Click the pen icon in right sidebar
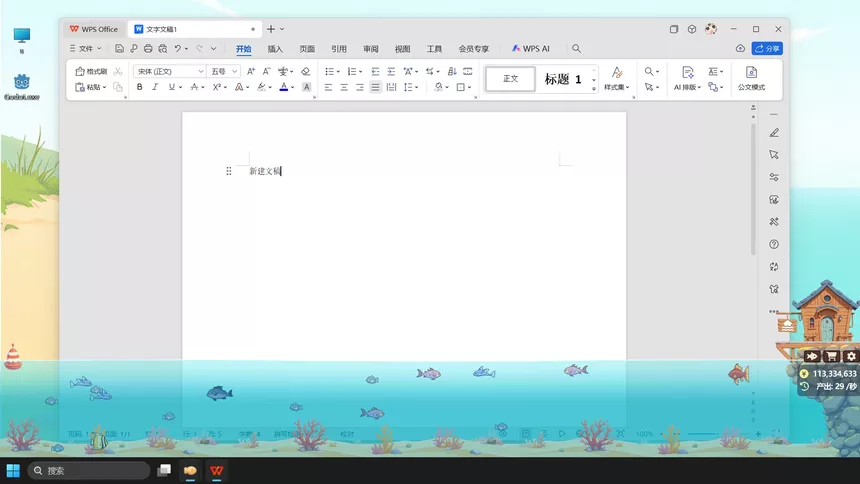This screenshot has height=484, width=860. (x=774, y=133)
